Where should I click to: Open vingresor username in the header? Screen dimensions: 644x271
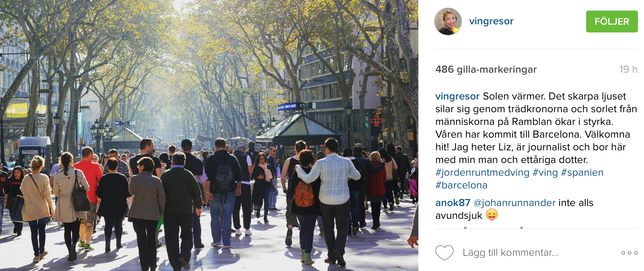click(x=491, y=21)
